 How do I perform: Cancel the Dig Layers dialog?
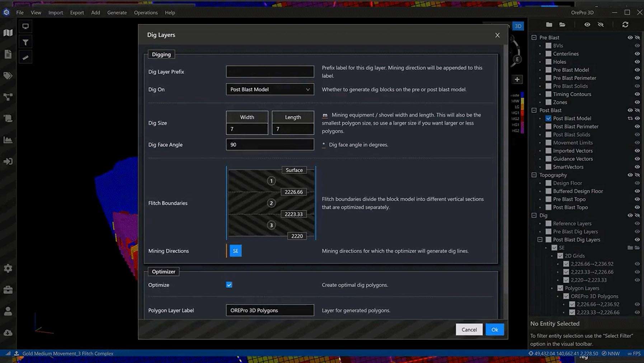(x=469, y=330)
